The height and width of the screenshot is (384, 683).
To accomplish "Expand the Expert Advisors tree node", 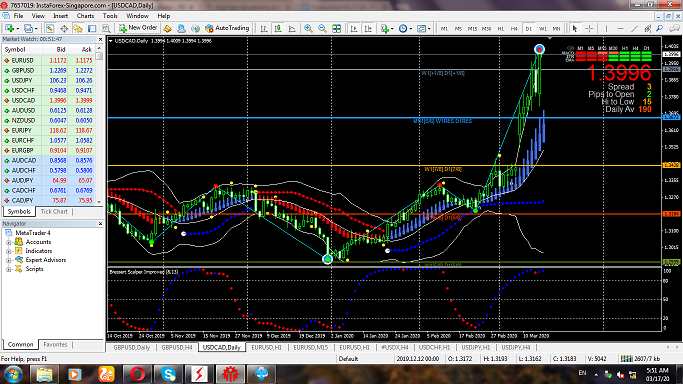I will tap(8, 260).
